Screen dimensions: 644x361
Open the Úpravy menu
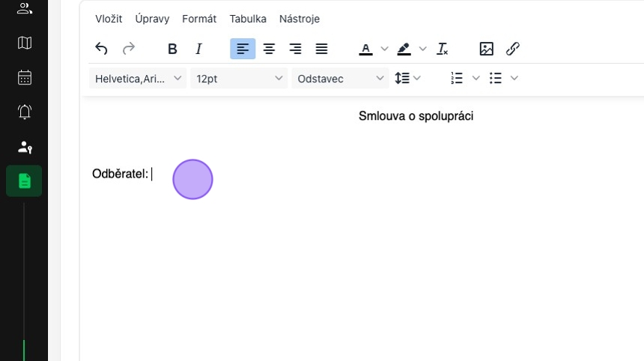152,19
